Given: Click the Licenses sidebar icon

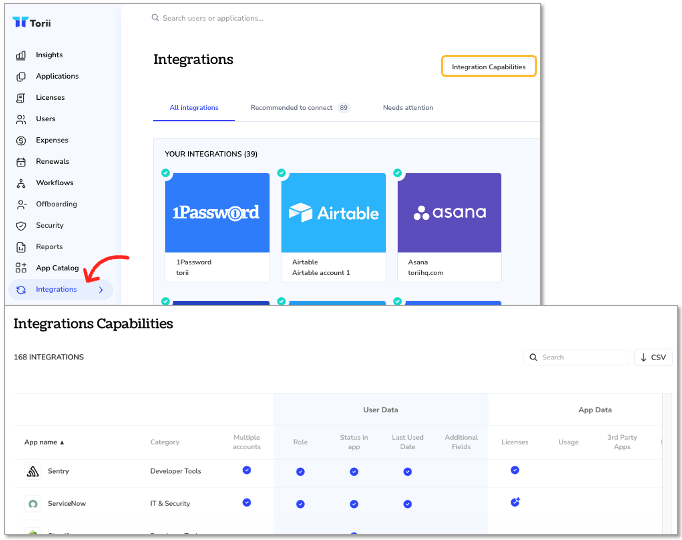Looking at the screenshot, I should (x=21, y=98).
